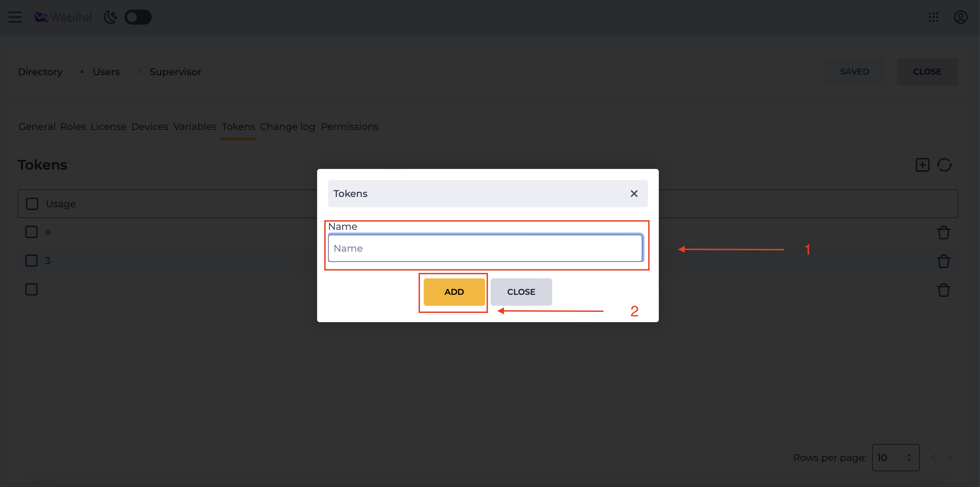
Task: Open the app grid launcher
Action: [933, 17]
